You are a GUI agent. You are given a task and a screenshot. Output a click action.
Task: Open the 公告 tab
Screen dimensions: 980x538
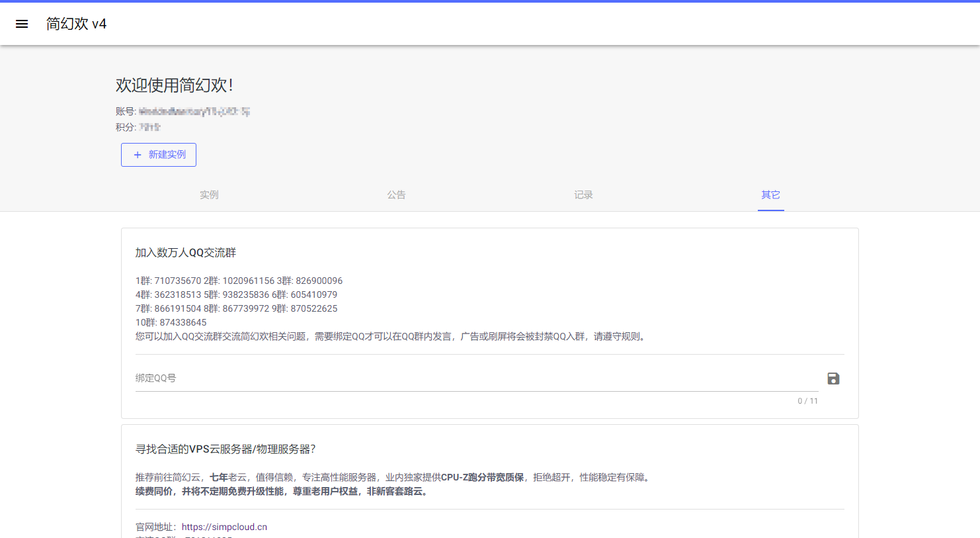click(x=396, y=195)
